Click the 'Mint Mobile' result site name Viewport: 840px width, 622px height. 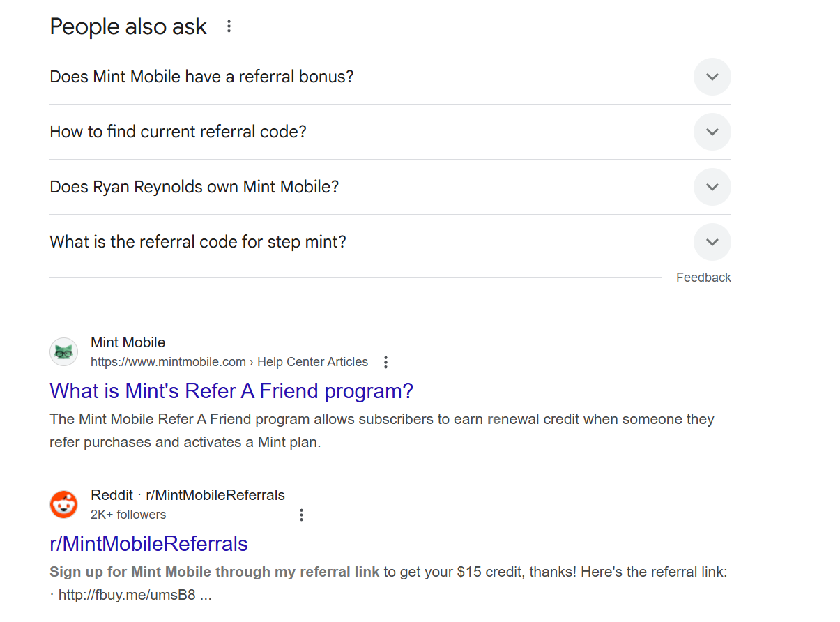click(x=128, y=342)
